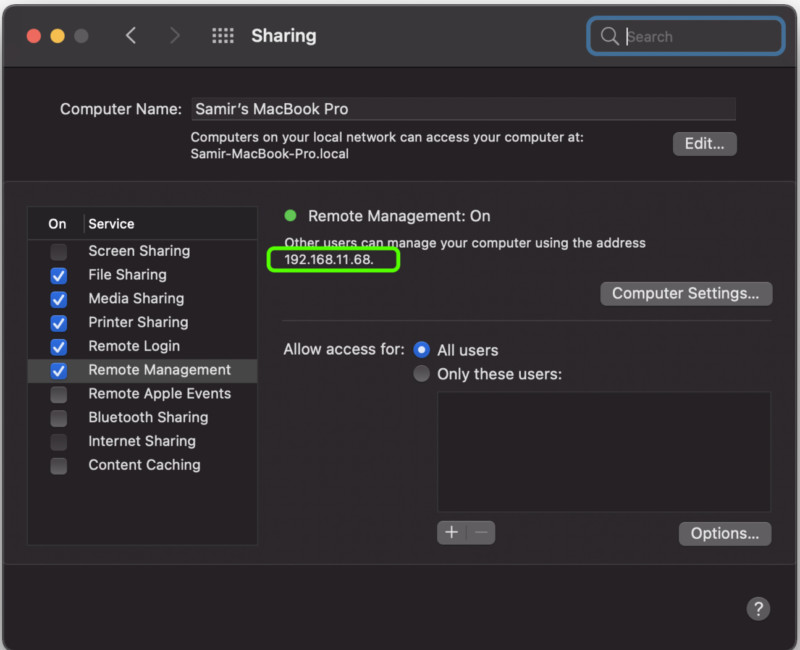Click the magnifying glass search icon
This screenshot has width=800, height=650.
point(609,36)
